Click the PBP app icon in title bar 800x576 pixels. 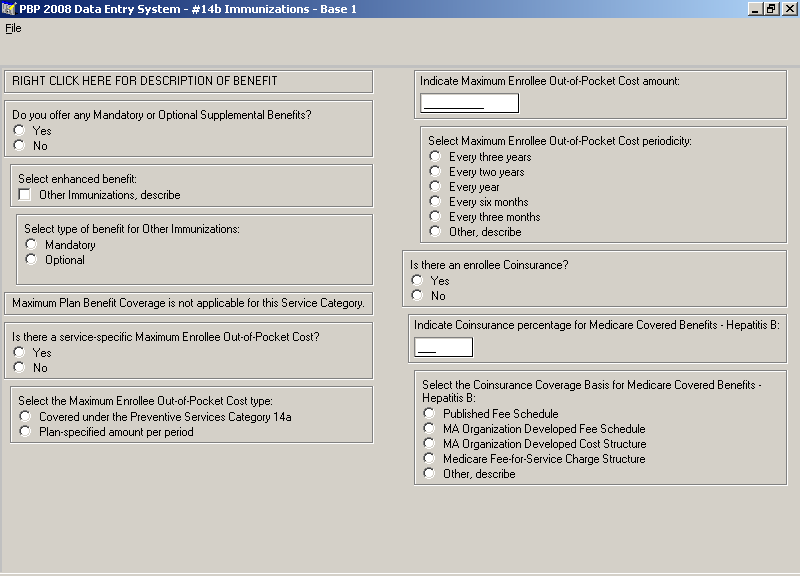point(9,9)
